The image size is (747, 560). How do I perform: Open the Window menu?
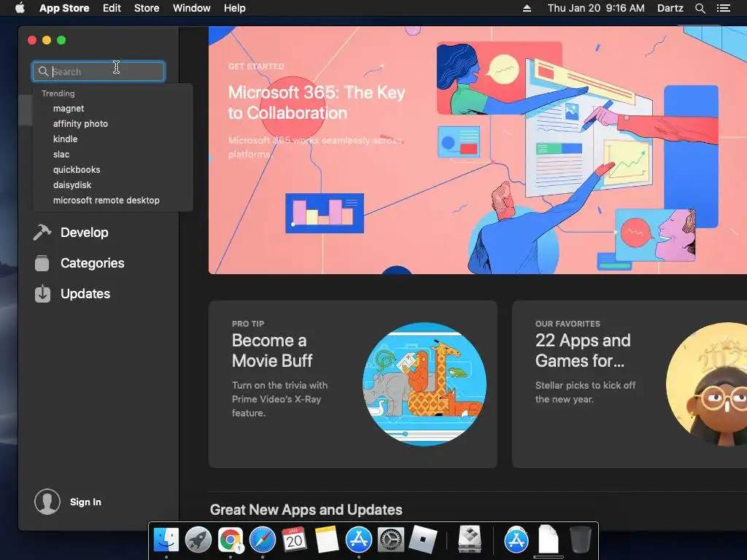tap(192, 8)
